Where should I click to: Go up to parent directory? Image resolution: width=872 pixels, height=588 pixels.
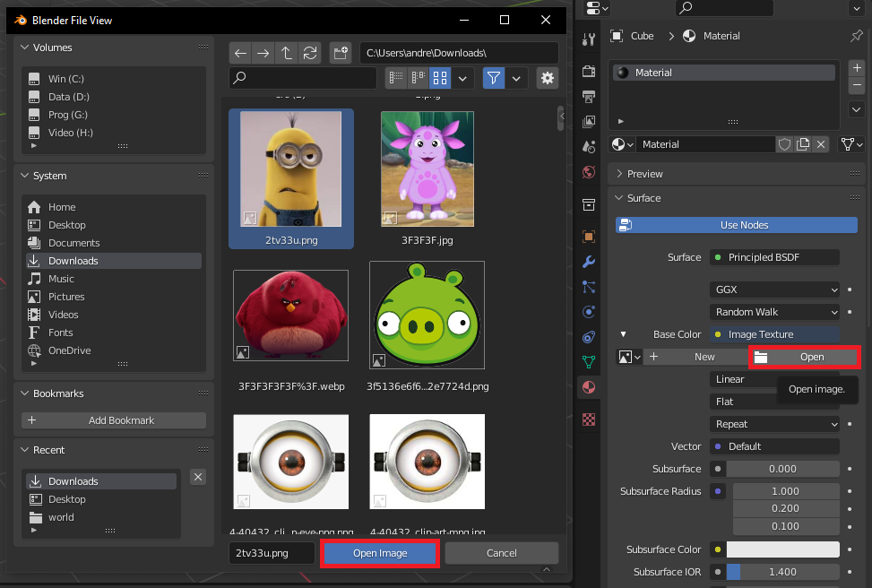287,53
